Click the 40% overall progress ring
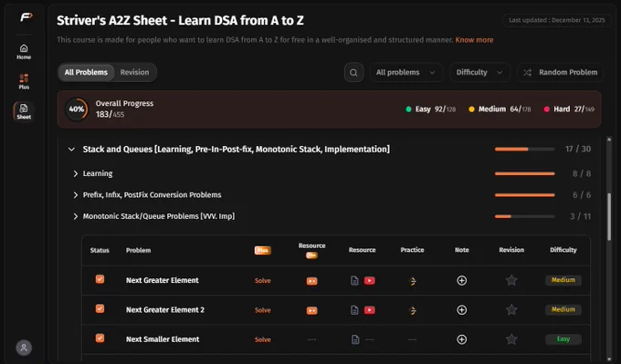The image size is (621, 364). pos(77,109)
